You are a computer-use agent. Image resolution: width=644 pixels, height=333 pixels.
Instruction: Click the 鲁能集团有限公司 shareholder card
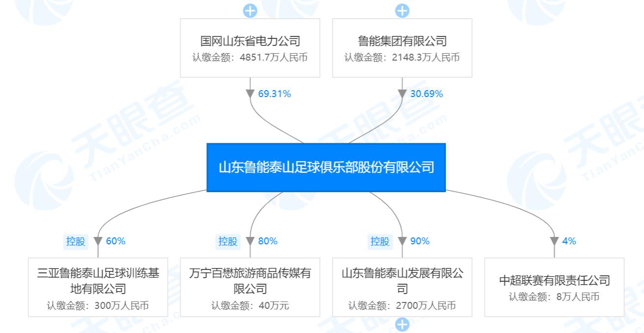[401, 47]
